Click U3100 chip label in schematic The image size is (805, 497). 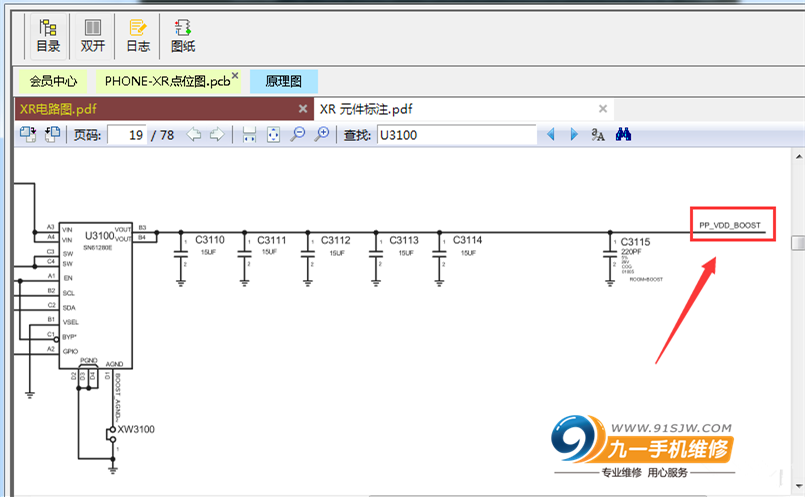coord(99,236)
